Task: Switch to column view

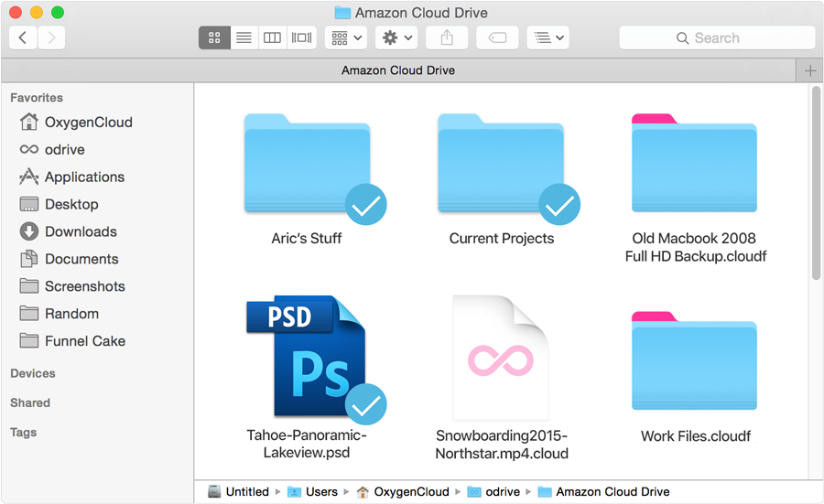Action: pos(272,38)
